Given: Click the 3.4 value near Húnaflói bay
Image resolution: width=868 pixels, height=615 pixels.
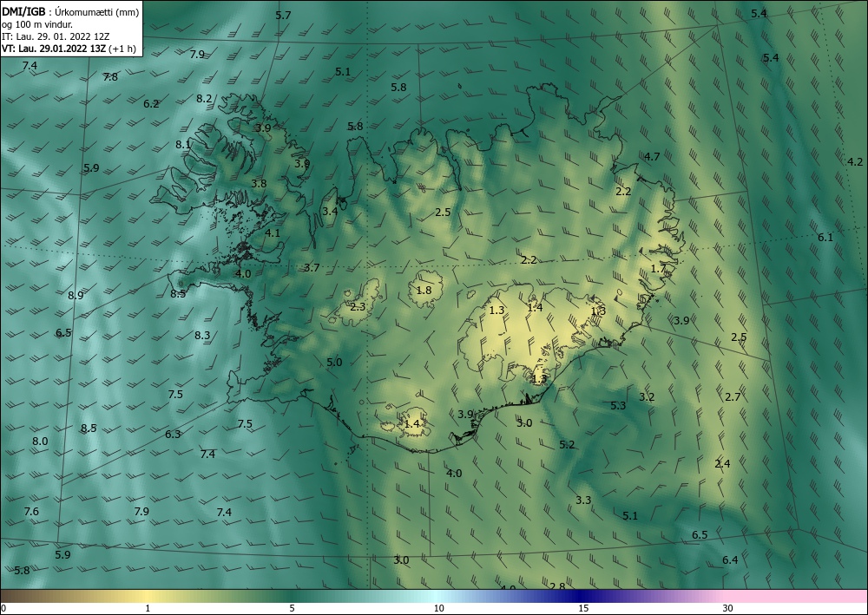Looking at the screenshot, I should click(330, 212).
